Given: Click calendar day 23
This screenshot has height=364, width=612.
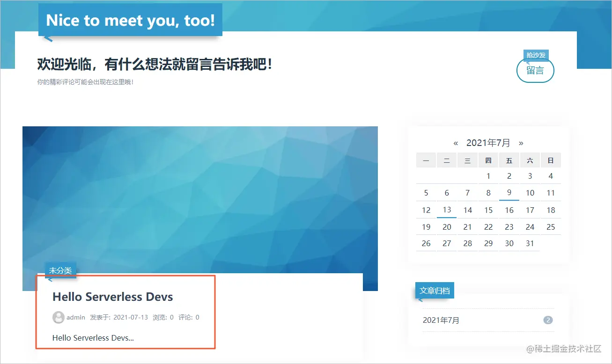Looking at the screenshot, I should [x=509, y=227].
